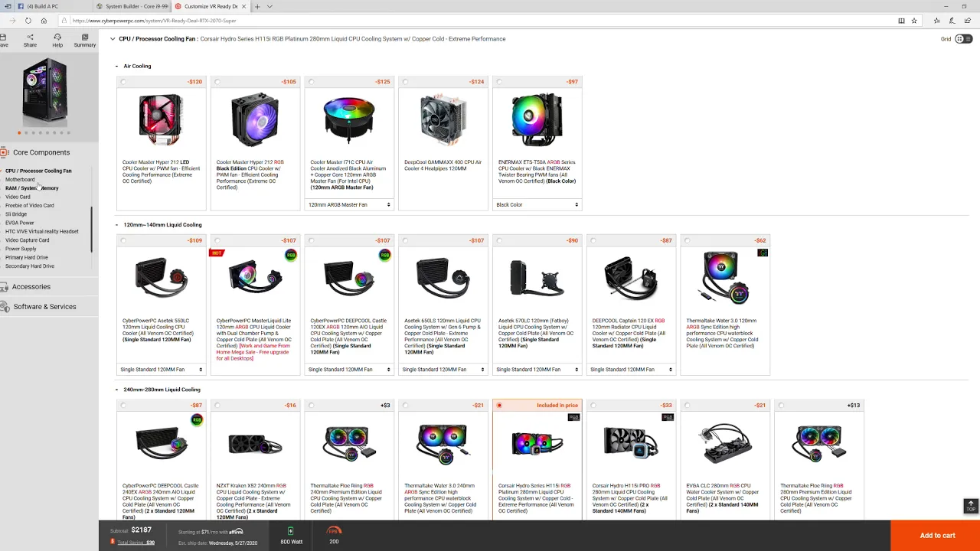Image resolution: width=980 pixels, height=551 pixels.
Task: Open the reading view book icon
Action: click(901, 21)
